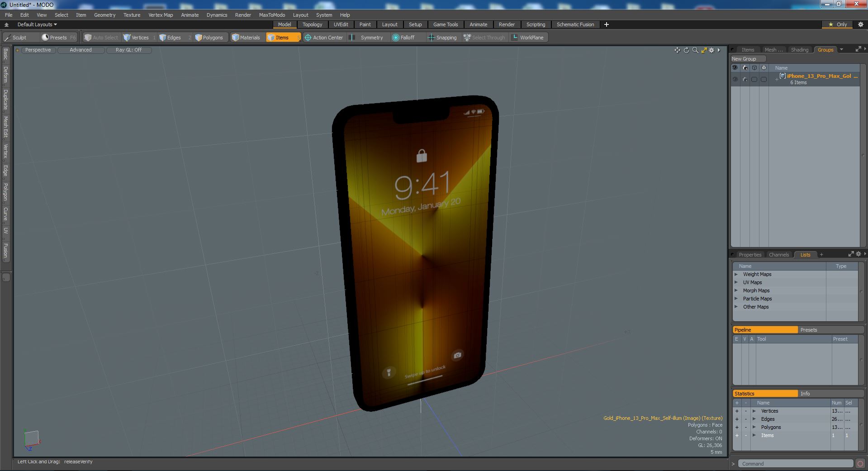Expand the Particle Maps list
The width and height of the screenshot is (868, 471).
(736, 299)
